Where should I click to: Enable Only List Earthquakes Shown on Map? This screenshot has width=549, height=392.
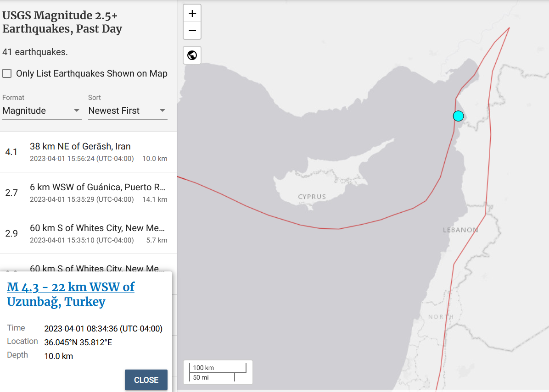tap(7, 73)
